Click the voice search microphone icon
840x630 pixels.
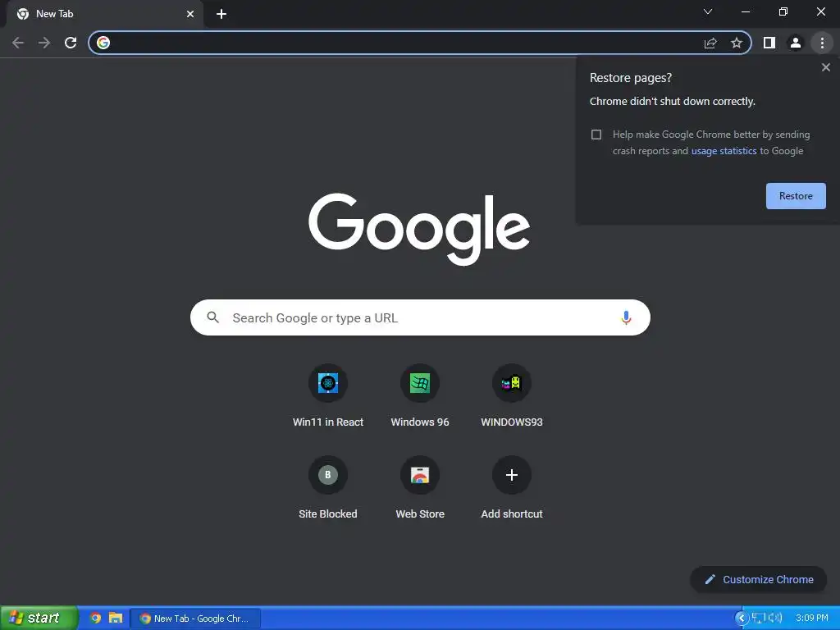coord(626,317)
